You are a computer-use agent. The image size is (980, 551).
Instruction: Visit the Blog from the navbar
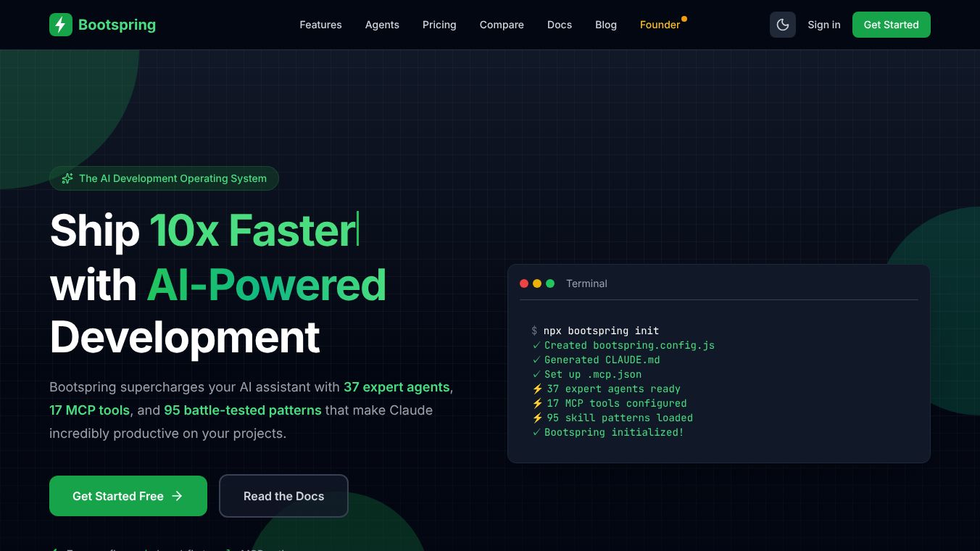[x=606, y=25]
